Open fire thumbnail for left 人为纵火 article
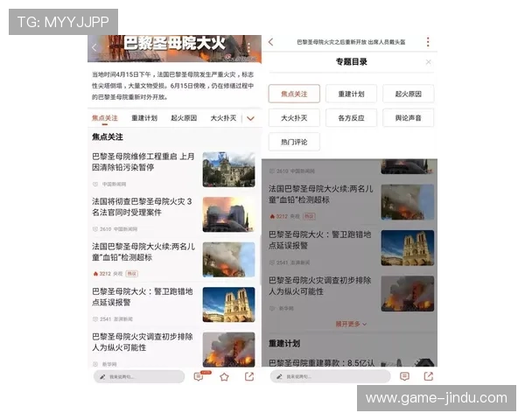This screenshot has width=525, height=420. tap(228, 349)
